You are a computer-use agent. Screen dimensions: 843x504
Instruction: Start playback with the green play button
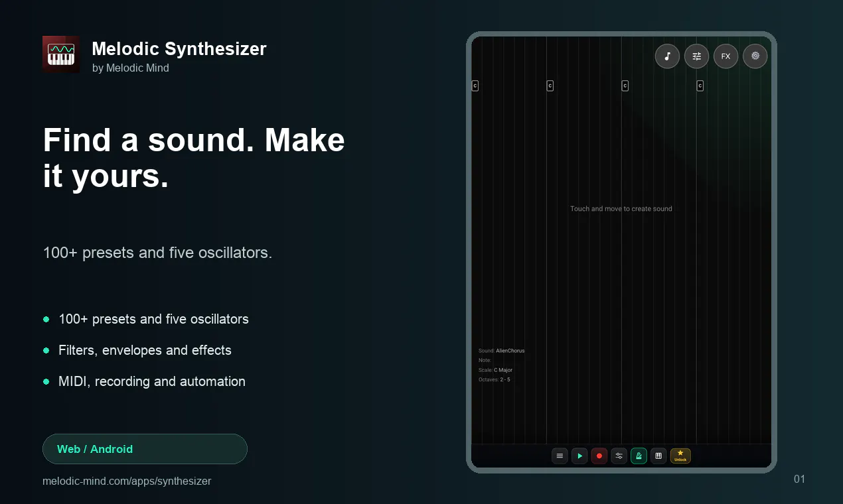pyautogui.click(x=579, y=456)
